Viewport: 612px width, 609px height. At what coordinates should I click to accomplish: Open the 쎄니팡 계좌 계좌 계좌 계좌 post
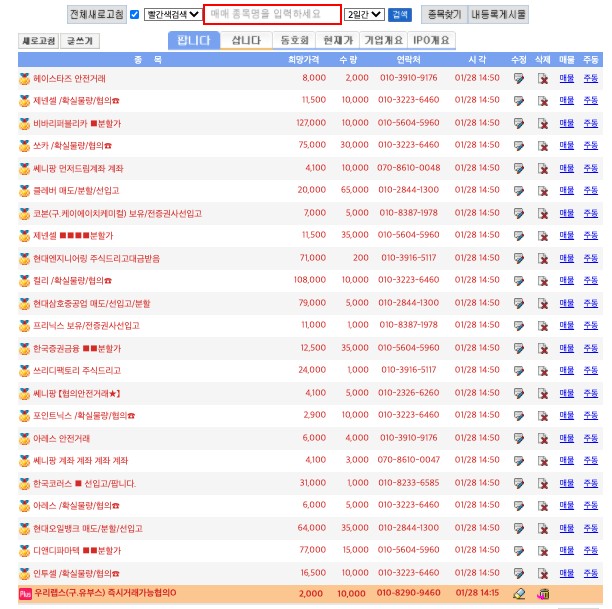tap(80, 461)
